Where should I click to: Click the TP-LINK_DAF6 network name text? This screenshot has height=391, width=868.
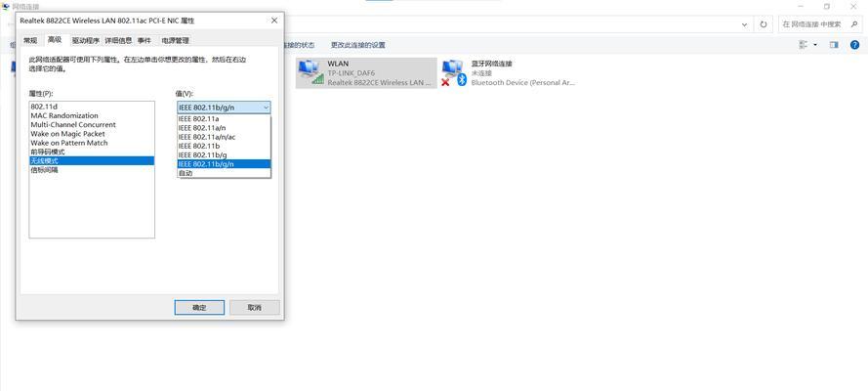(351, 73)
